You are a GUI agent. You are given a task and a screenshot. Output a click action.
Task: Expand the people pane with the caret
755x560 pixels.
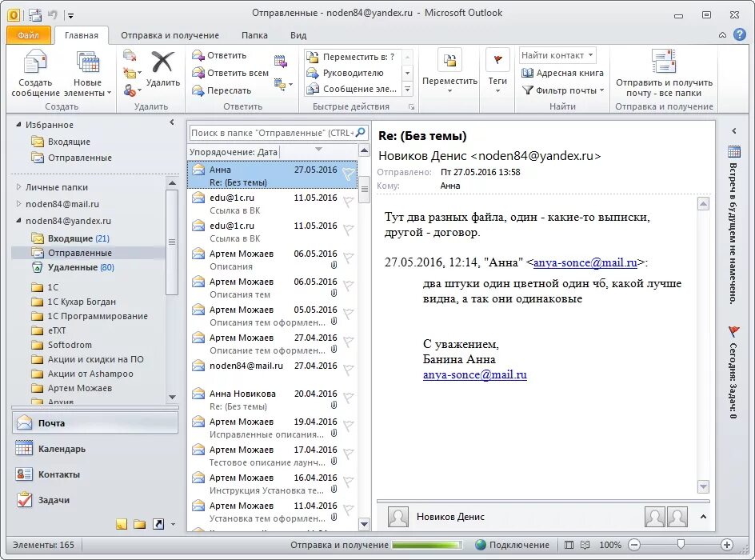point(703,517)
